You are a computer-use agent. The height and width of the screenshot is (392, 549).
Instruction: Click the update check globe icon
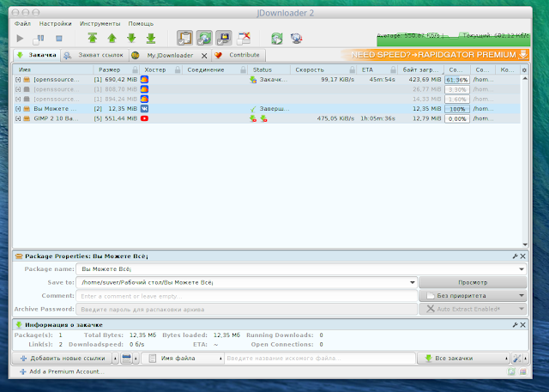[x=296, y=38]
